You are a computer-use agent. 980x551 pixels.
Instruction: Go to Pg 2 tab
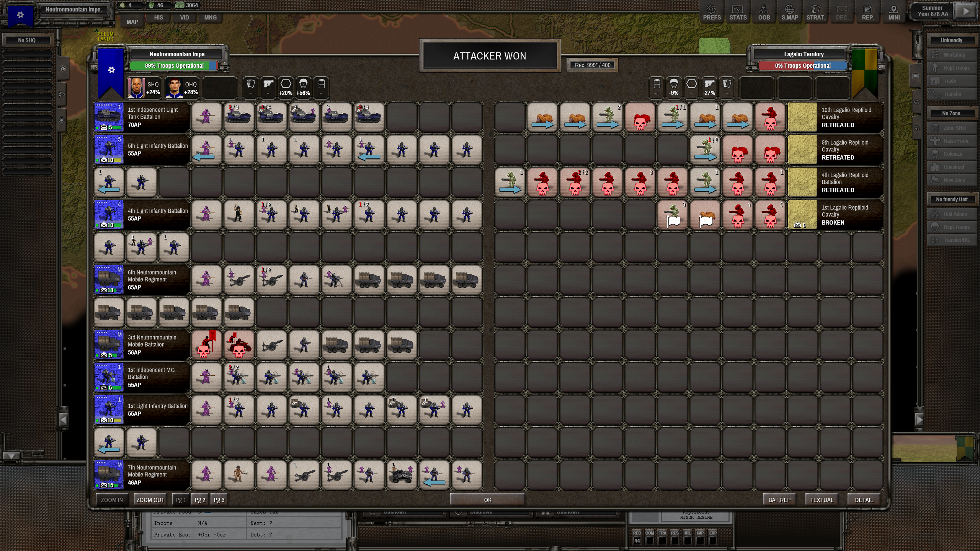coord(200,500)
